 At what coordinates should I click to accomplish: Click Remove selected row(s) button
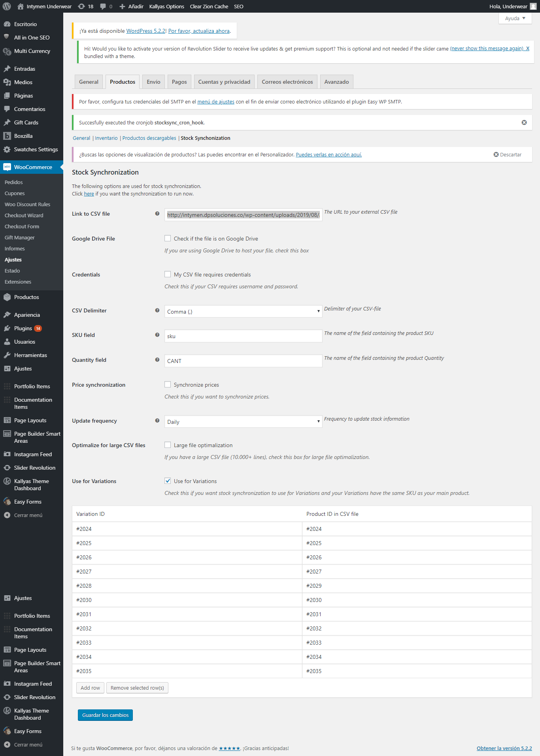pos(138,688)
